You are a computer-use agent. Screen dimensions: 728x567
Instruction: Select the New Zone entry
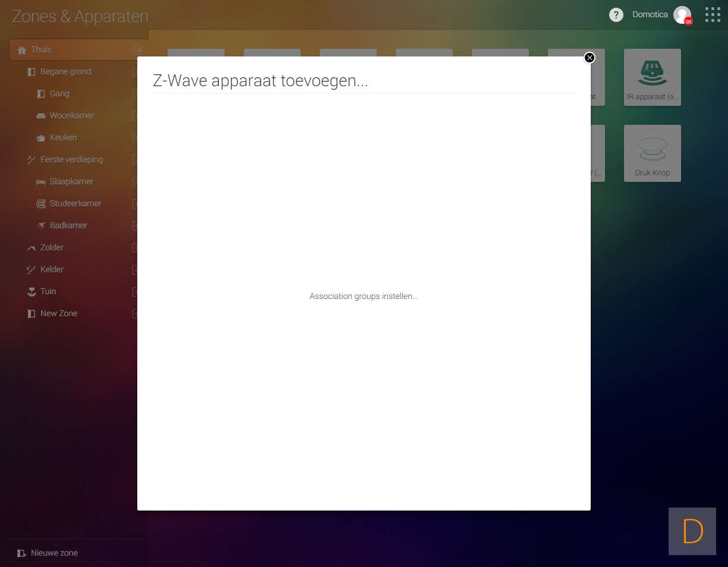(x=58, y=314)
